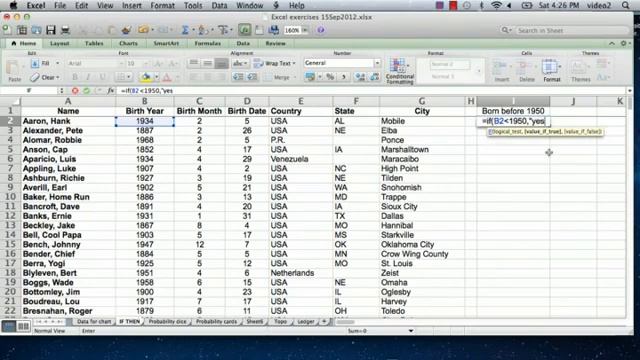Viewport: 640px width, 360px height.
Task: Switch to Data for chart sheet tab
Action: 94,322
